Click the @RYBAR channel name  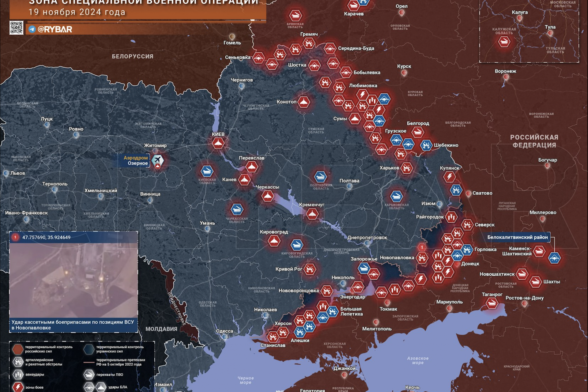(55, 29)
